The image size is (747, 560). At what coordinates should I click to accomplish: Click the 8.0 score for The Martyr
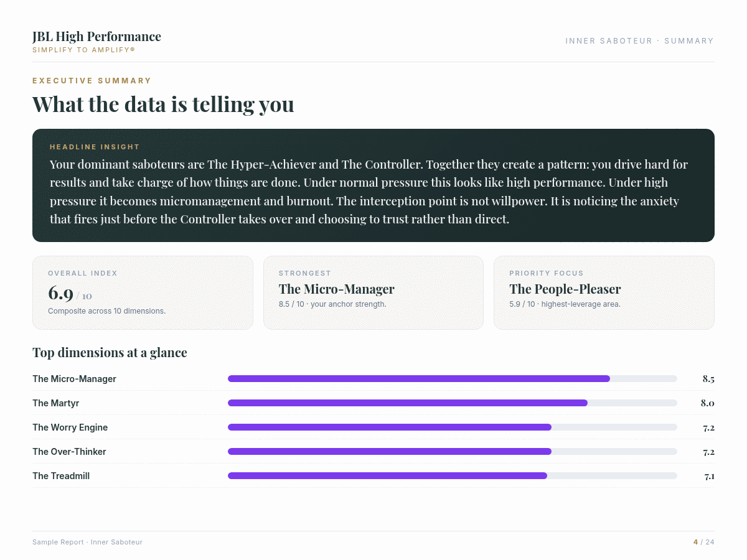(707, 403)
